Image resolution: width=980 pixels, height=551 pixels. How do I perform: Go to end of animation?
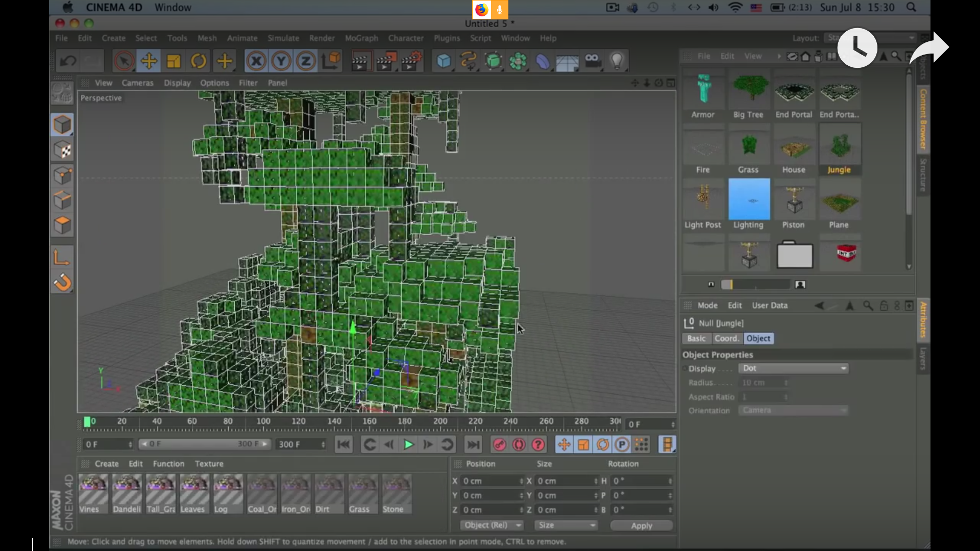(x=473, y=445)
